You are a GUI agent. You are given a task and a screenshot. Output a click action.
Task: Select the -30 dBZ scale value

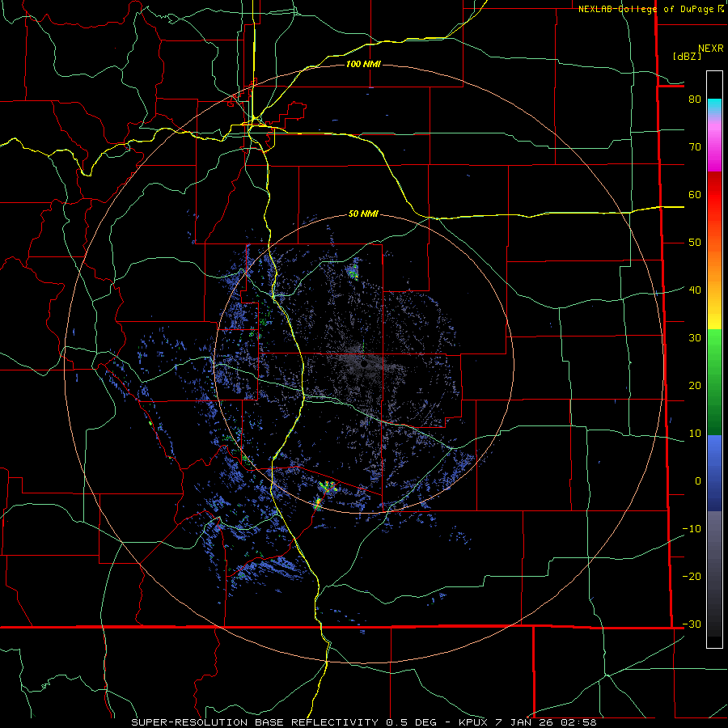point(692,624)
